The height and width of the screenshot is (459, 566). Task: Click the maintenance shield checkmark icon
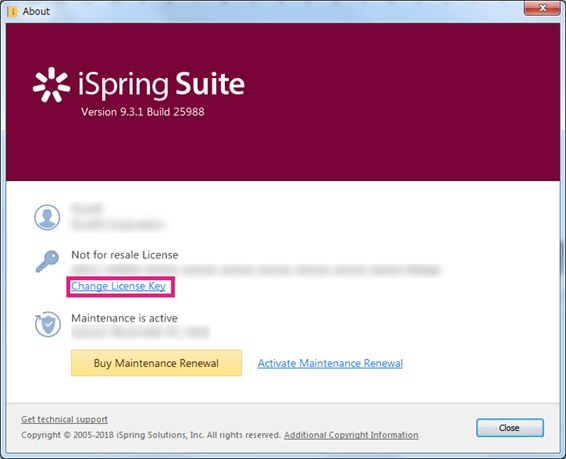(48, 324)
